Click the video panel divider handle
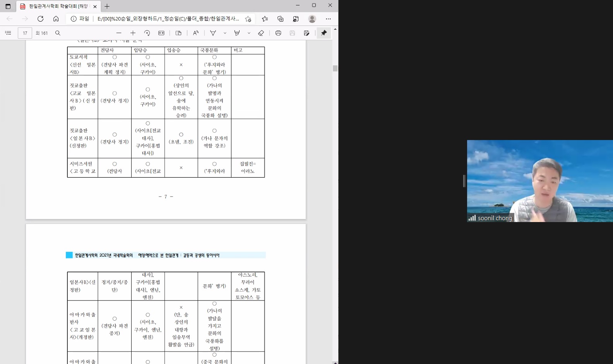The height and width of the screenshot is (364, 613). click(464, 181)
